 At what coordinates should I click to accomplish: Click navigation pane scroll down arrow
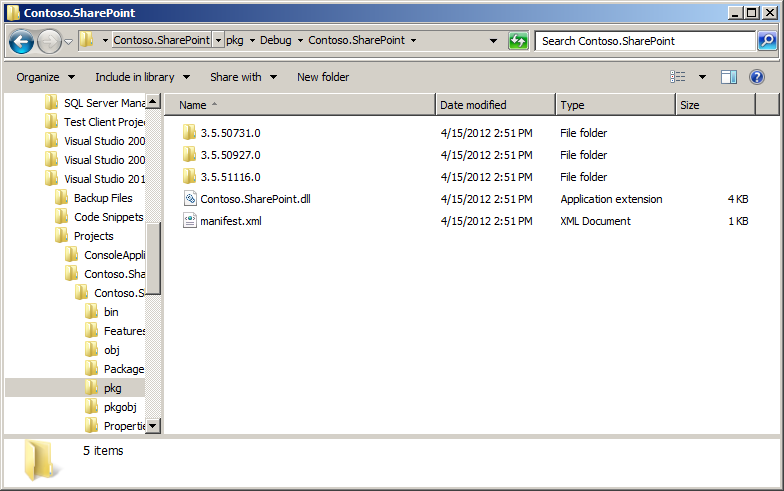point(153,426)
